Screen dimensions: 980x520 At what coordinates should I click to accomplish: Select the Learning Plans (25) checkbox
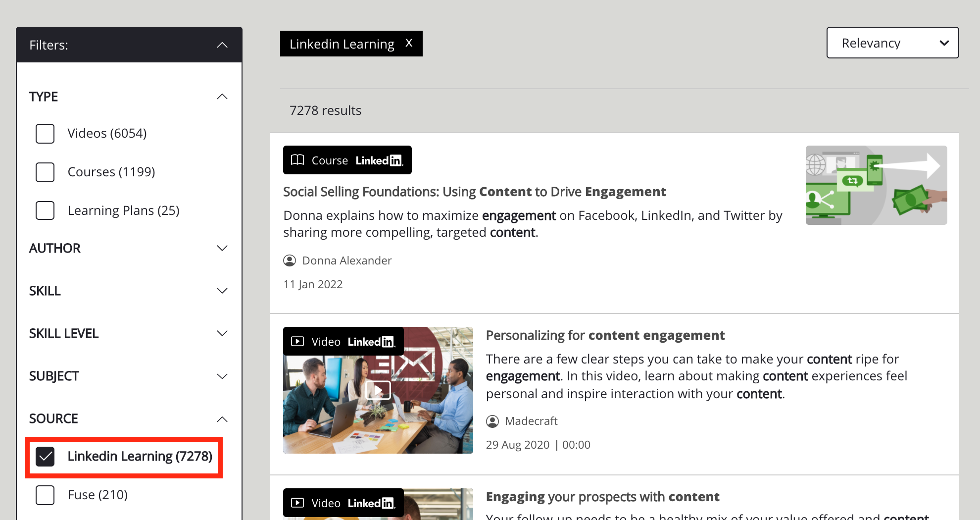pos(45,210)
